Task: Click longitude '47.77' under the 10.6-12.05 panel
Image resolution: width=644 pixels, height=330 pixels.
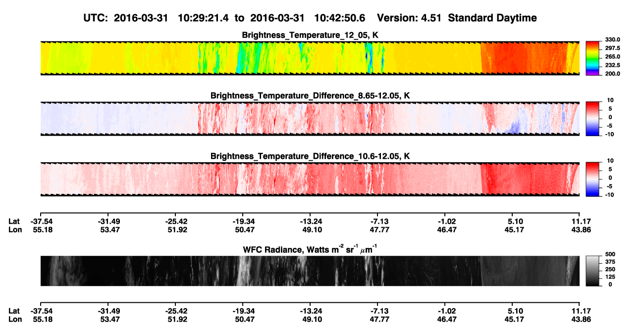Action: [x=379, y=230]
